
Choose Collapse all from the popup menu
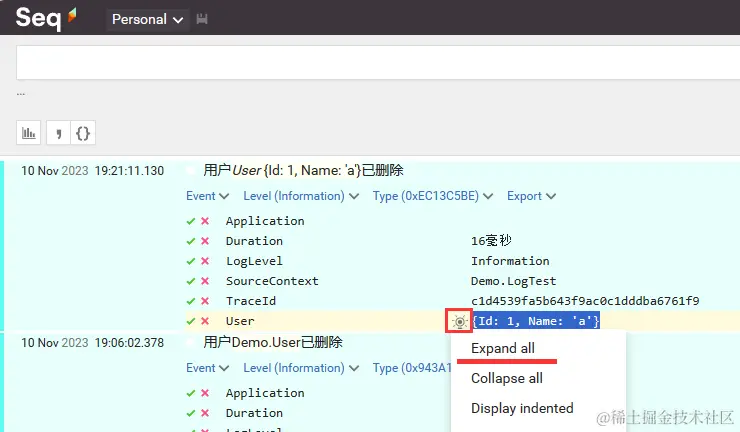pos(507,378)
